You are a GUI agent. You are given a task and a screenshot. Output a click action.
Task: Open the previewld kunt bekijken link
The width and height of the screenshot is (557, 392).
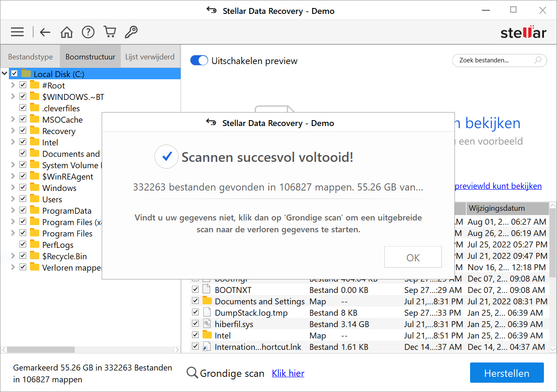pyautogui.click(x=498, y=186)
